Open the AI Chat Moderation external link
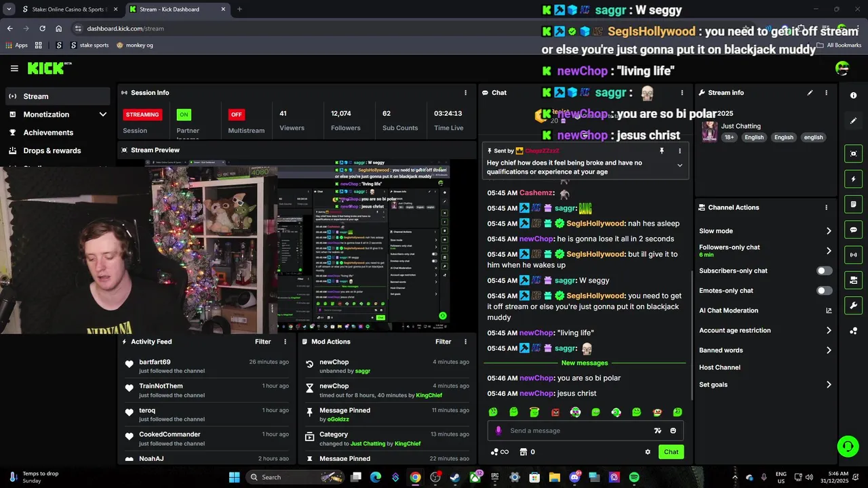Screen dimensions: 868x488 829,310
